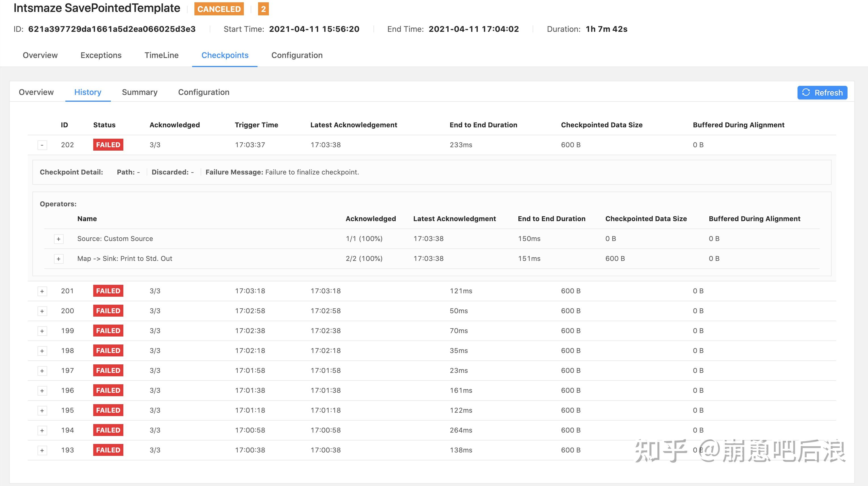Screen dimensions: 868x486
Task: Select the Overview tab of the job
Action: click(x=40, y=55)
